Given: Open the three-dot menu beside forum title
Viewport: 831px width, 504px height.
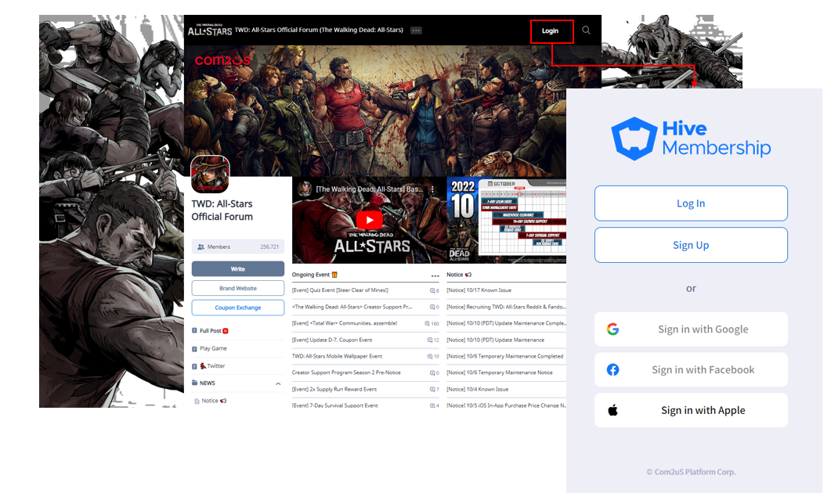Looking at the screenshot, I should click(x=416, y=31).
